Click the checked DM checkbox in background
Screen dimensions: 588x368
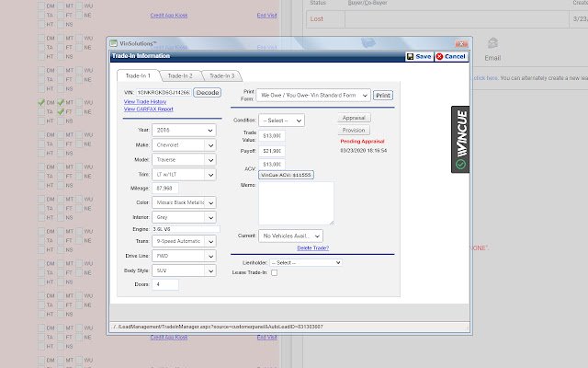click(41, 102)
